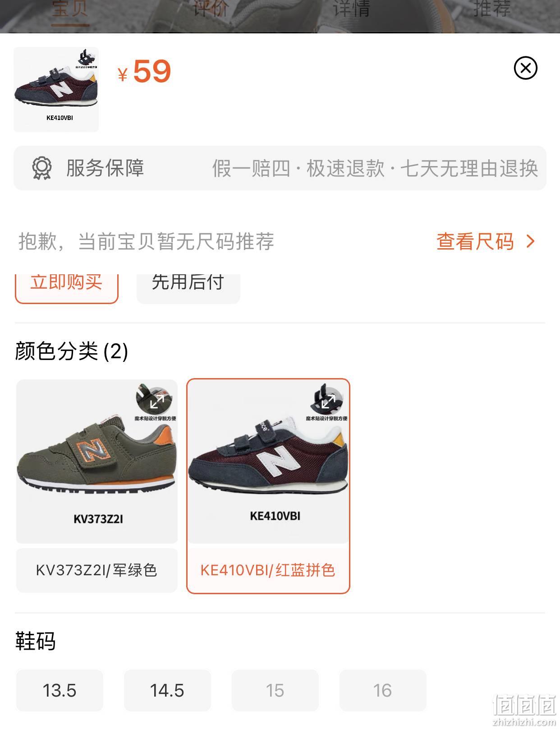Open the 详情 details tab
This screenshot has width=560, height=730.
pos(351,9)
